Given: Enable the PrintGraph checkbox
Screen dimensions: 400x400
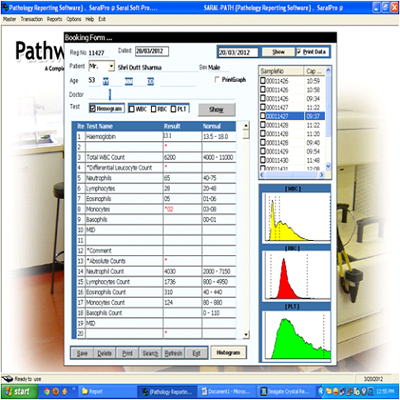Looking at the screenshot, I should tap(217, 80).
